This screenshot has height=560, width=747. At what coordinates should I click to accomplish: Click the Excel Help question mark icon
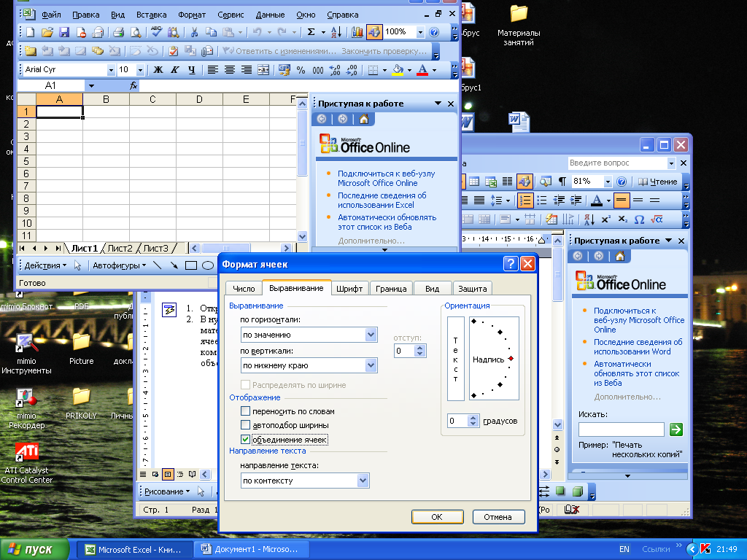(x=434, y=32)
